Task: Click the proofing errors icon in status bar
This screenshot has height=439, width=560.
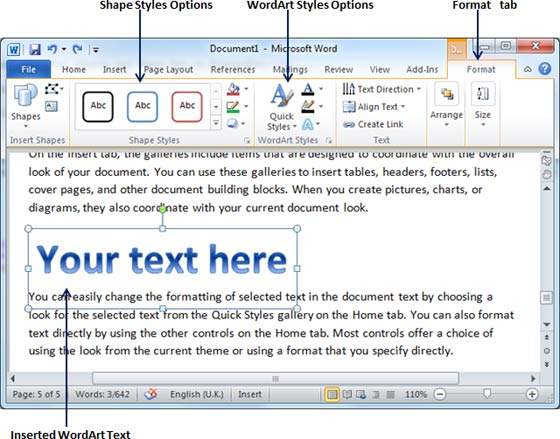Action: pyautogui.click(x=151, y=394)
